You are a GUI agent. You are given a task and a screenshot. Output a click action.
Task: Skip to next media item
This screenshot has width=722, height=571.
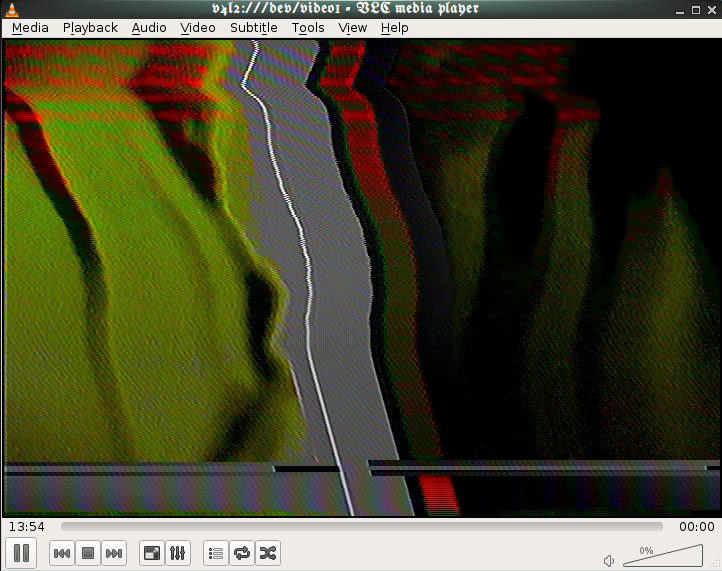click(x=114, y=553)
